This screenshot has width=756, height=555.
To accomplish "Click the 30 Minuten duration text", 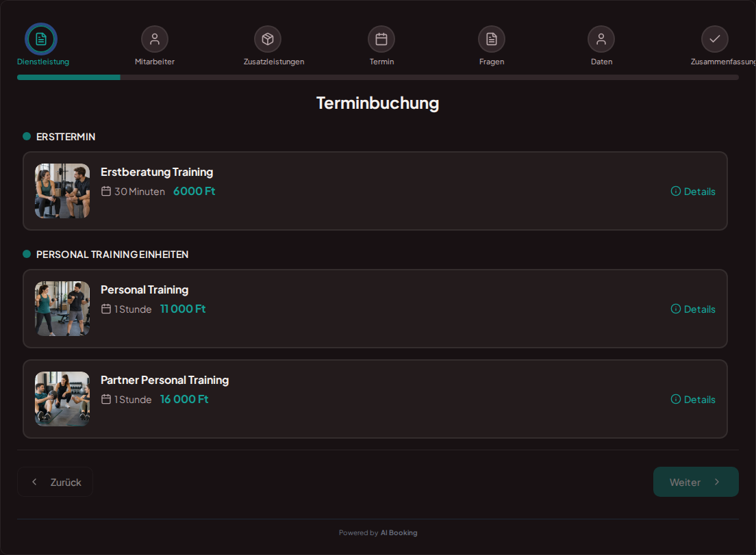I will (139, 191).
